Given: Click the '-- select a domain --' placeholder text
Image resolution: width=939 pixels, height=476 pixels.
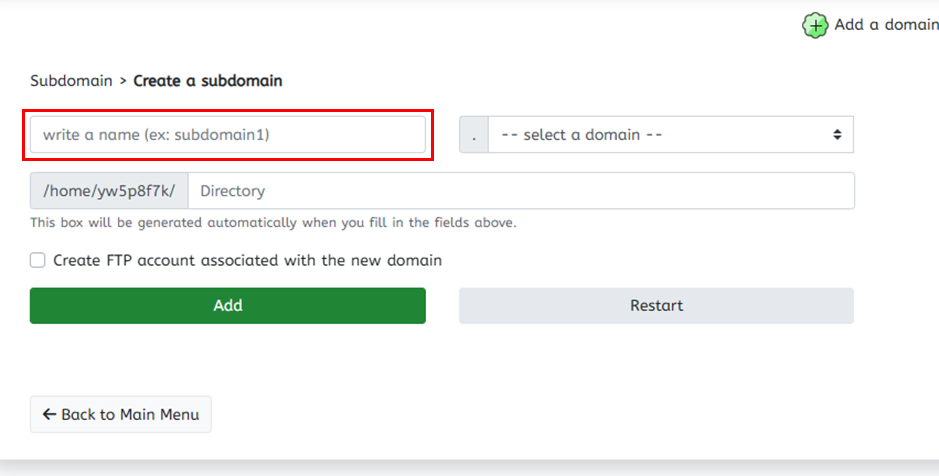Looking at the screenshot, I should point(581,135).
